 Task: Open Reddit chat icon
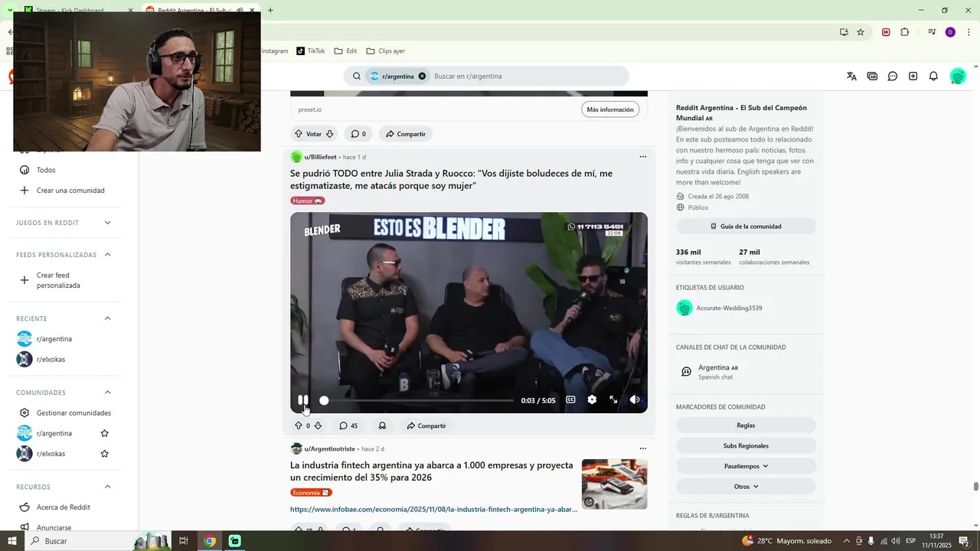[893, 77]
